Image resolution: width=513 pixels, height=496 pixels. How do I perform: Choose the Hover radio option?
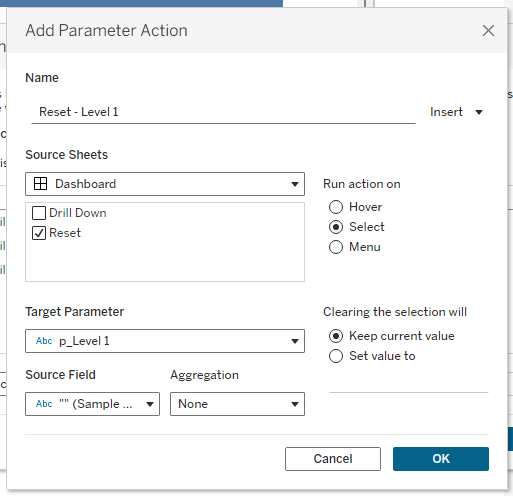[336, 207]
